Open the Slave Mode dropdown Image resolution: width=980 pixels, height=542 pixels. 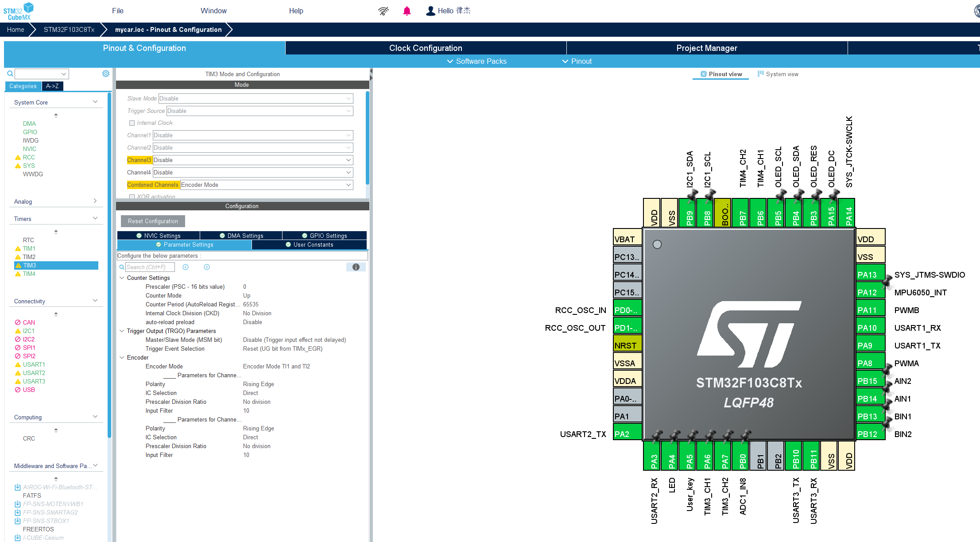point(256,98)
